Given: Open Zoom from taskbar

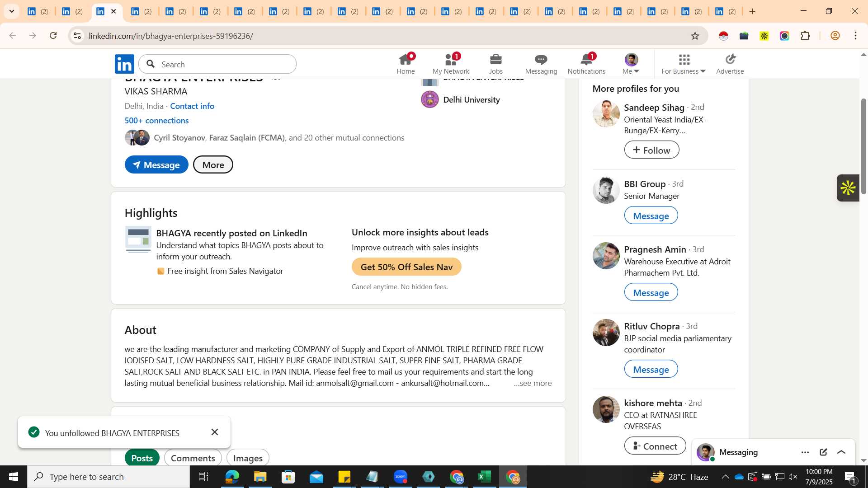Looking at the screenshot, I should click(x=401, y=477).
